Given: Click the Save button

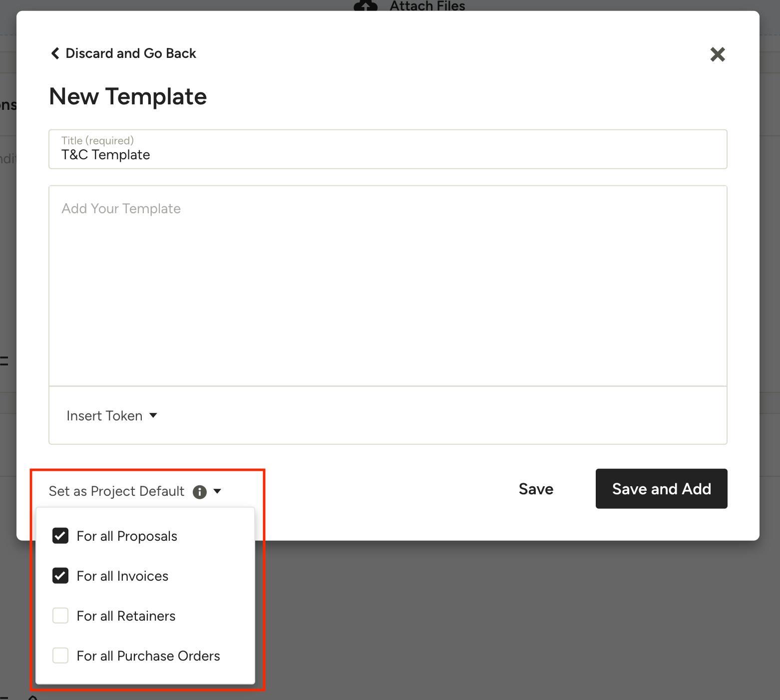Looking at the screenshot, I should (536, 489).
